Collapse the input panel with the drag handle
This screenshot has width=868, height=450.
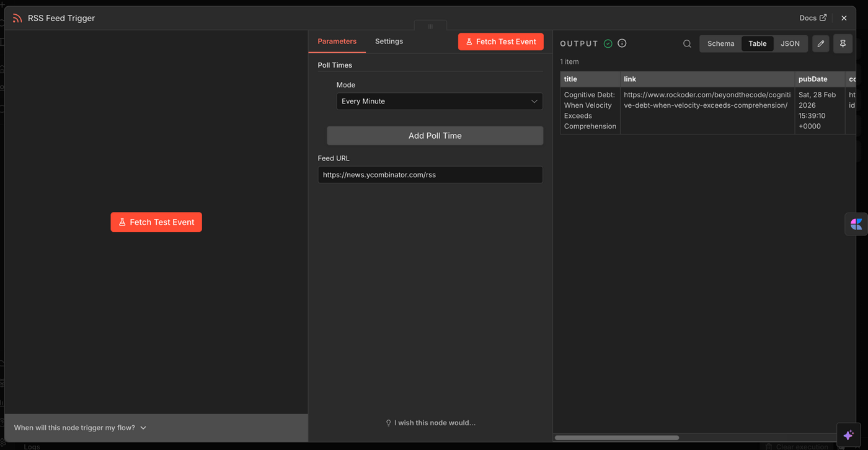(x=430, y=27)
